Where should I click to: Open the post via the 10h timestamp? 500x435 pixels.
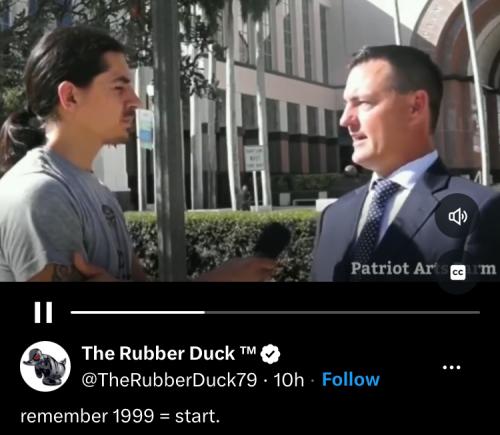289,380
